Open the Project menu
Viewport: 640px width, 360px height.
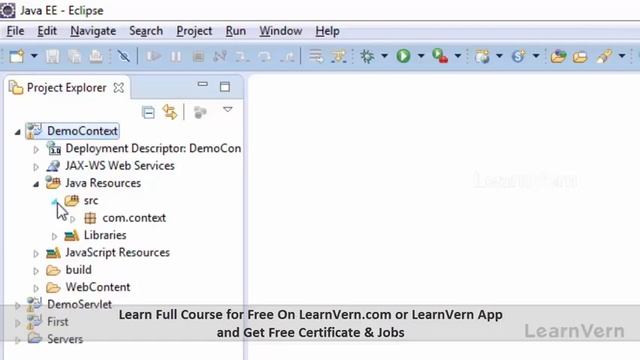(194, 31)
